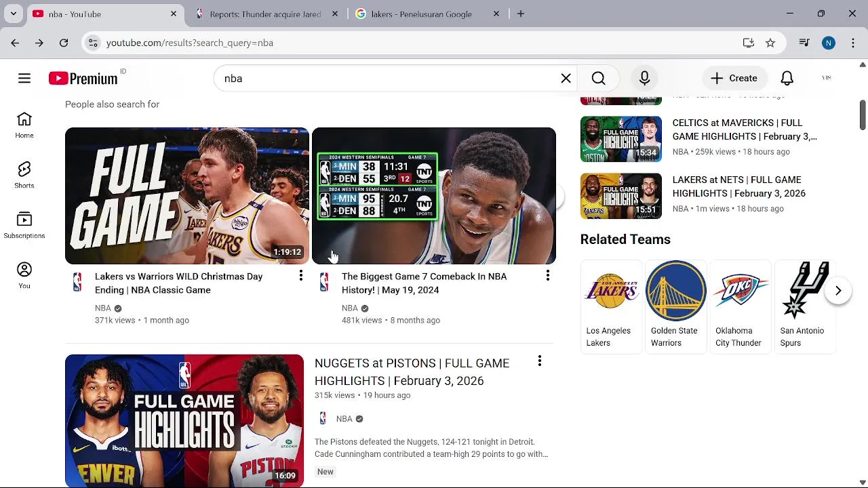Bookmark this page with the star icon

coord(770,43)
